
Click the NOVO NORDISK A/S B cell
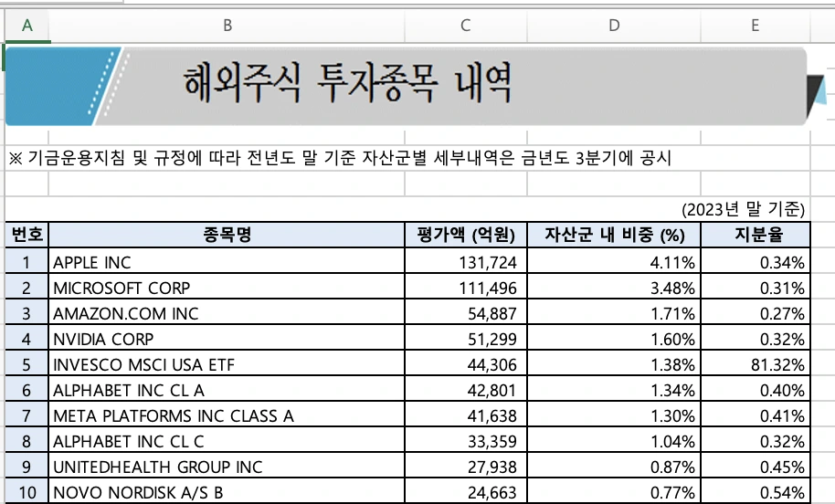(227, 490)
